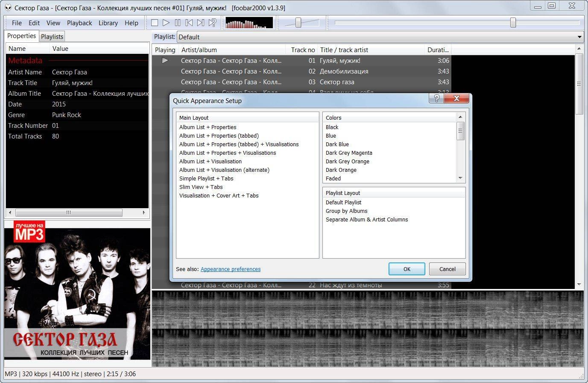Open the Playback menu
588x383 pixels.
click(x=79, y=23)
